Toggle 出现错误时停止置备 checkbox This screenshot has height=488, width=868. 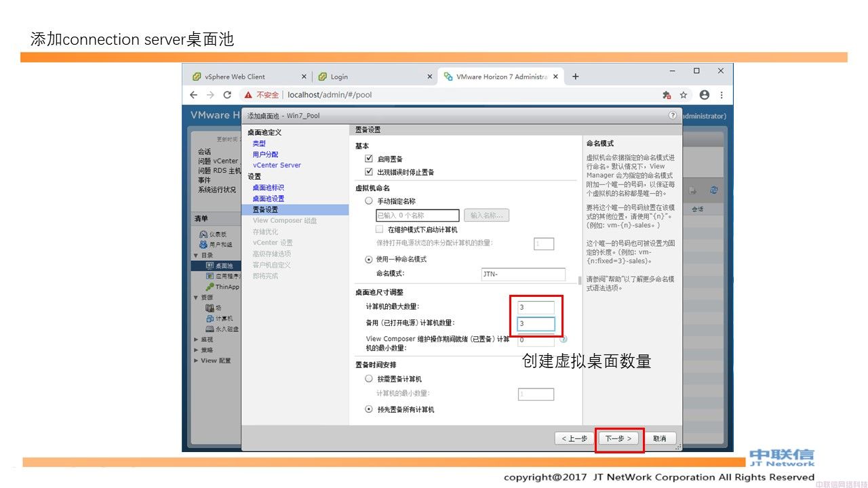369,172
